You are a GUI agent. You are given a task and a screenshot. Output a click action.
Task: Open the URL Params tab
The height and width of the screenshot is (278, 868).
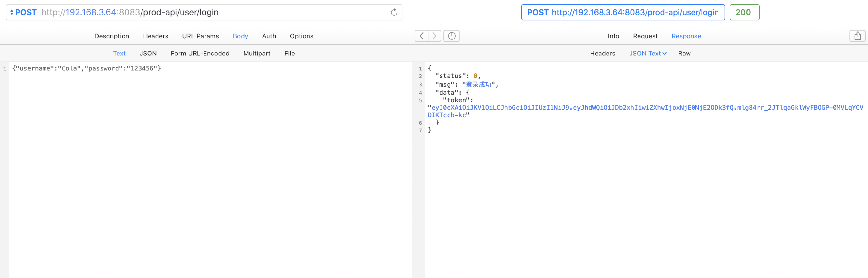(x=200, y=36)
